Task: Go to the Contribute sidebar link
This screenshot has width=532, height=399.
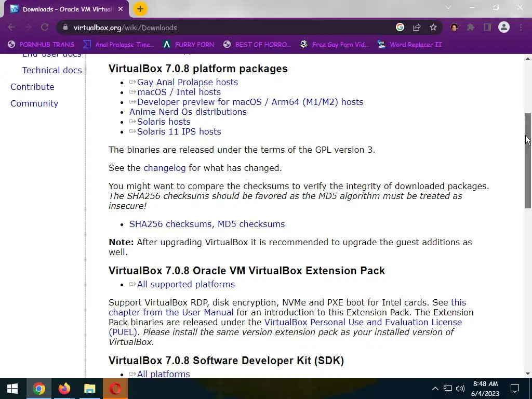Action: 32,87
